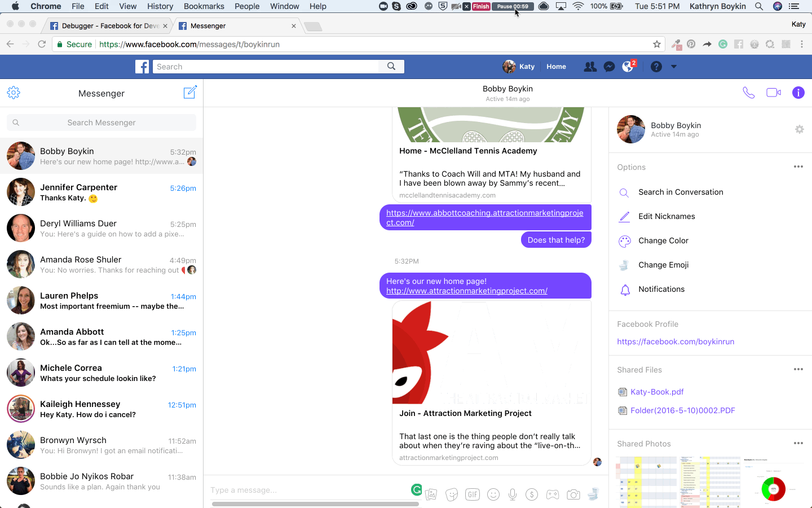812x508 pixels.
Task: Reload the page
Action: 42,44
